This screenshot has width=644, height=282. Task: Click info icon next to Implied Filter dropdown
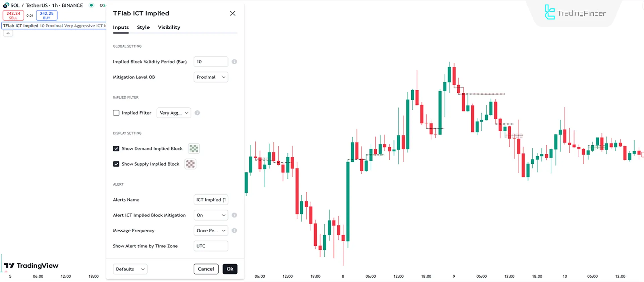(197, 113)
